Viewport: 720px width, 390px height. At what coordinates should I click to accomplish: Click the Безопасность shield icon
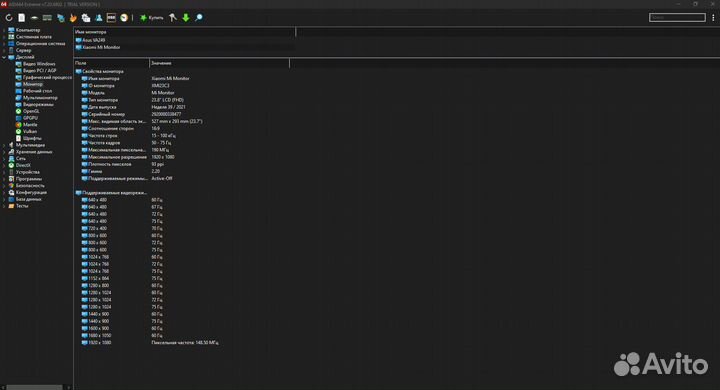(x=11, y=186)
